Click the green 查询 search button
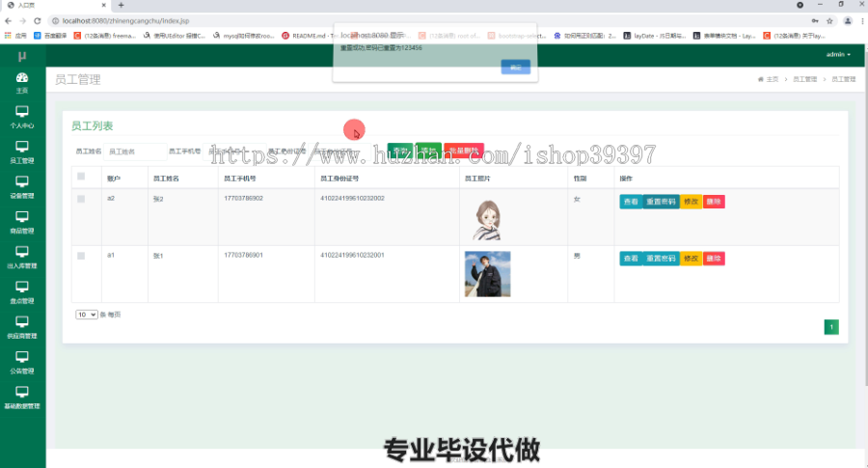The height and width of the screenshot is (468, 868). 399,151
